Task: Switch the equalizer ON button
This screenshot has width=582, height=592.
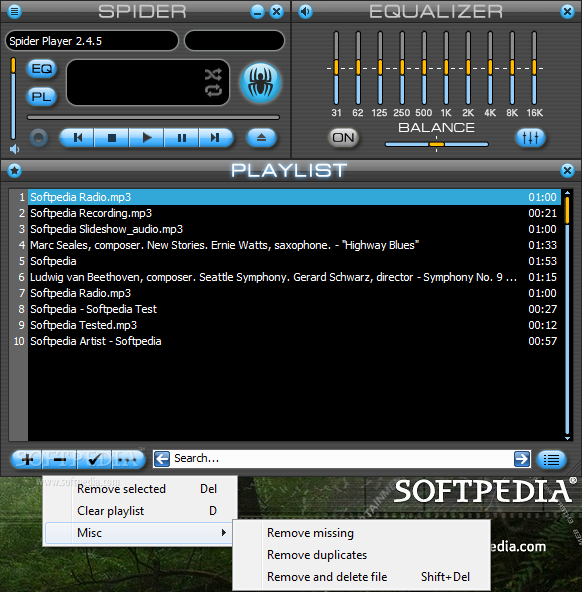Action: point(343,137)
